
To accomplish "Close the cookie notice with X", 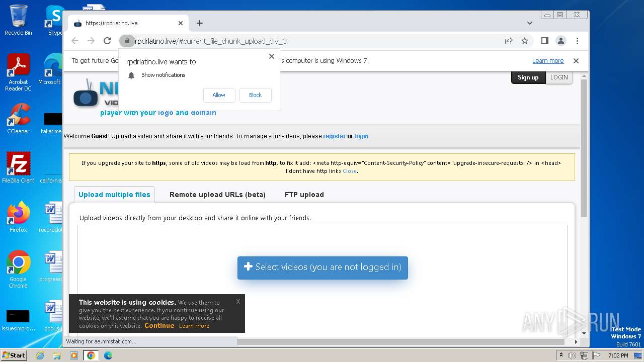I will click(x=238, y=302).
